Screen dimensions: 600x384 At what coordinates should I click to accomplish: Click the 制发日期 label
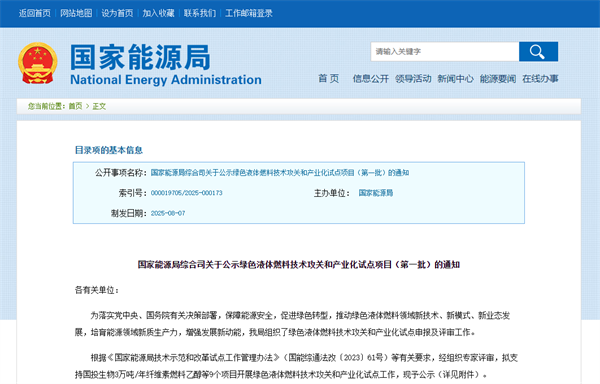(129, 213)
